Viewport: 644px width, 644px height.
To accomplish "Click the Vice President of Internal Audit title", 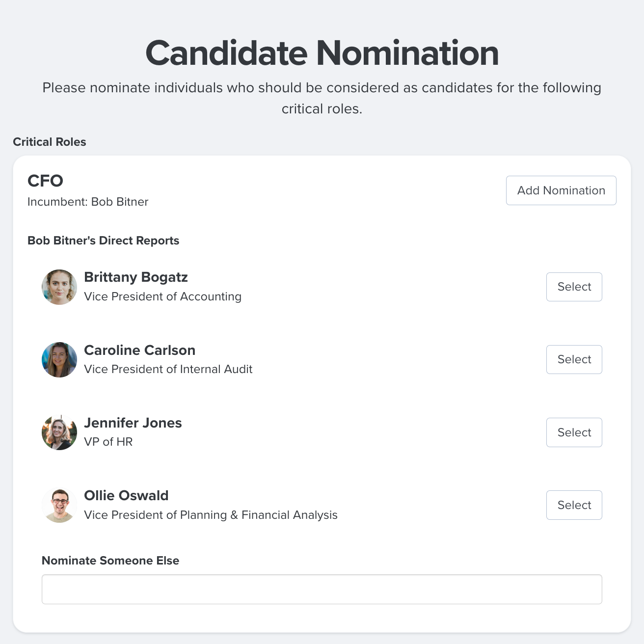I will point(168,369).
